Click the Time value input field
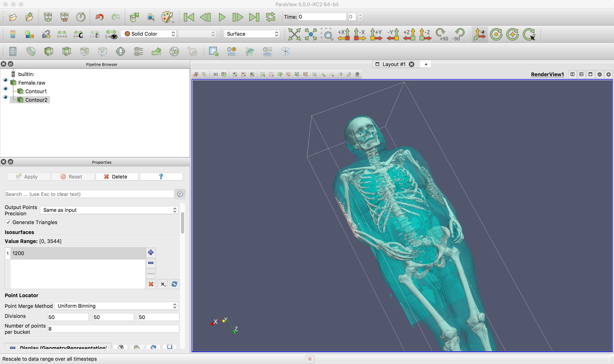This screenshot has width=614, height=364. pyautogui.click(x=322, y=17)
